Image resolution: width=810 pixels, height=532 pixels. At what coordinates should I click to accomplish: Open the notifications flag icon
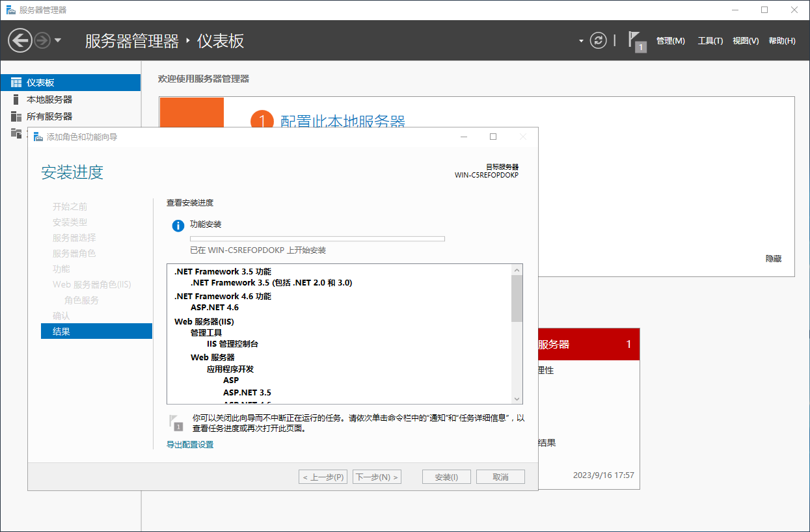[x=636, y=41]
